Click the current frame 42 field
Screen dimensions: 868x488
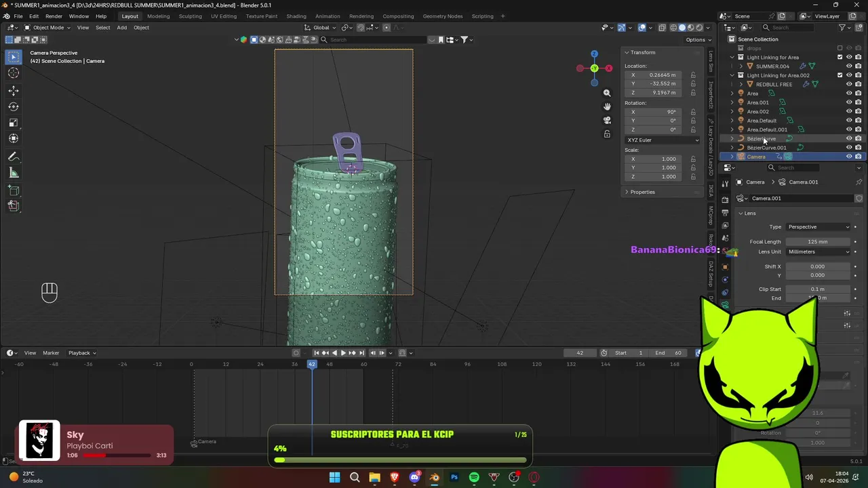(580, 352)
